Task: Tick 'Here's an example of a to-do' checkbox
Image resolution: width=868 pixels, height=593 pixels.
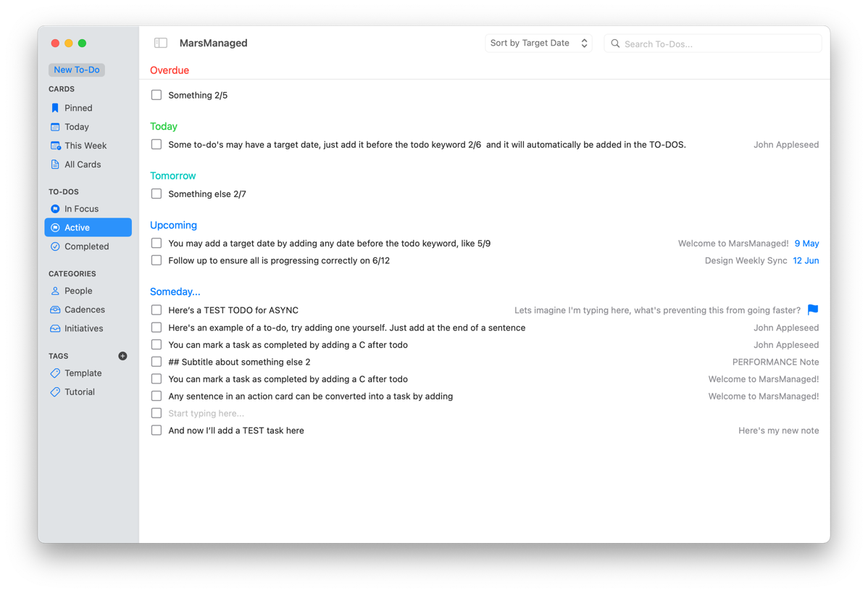Action: (157, 327)
